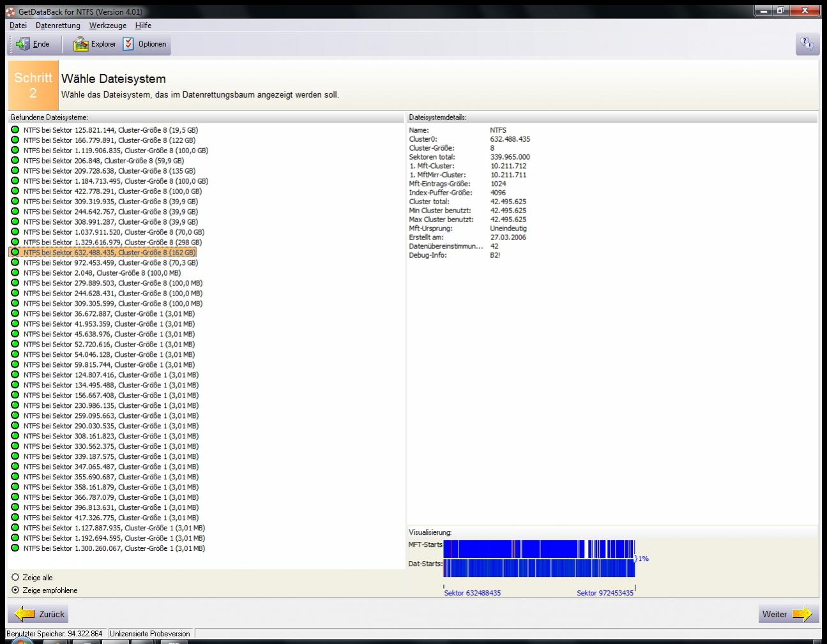Click green icon of sector 1.119.906.835 entry
Viewport: 827px width, 644px height.
pyautogui.click(x=15, y=151)
